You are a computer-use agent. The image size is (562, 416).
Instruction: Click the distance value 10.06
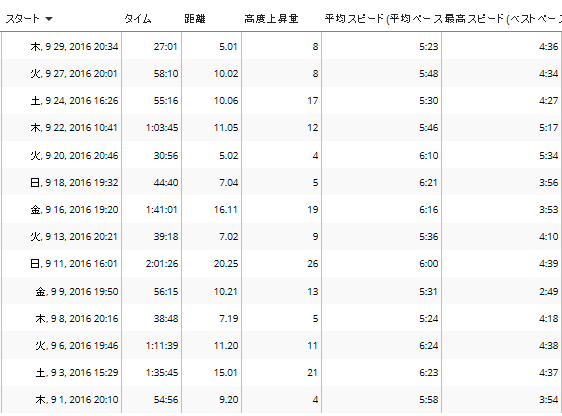click(x=226, y=101)
